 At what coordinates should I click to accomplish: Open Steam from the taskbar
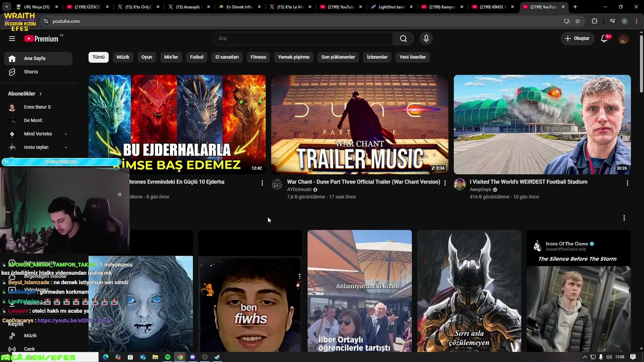coord(217,357)
